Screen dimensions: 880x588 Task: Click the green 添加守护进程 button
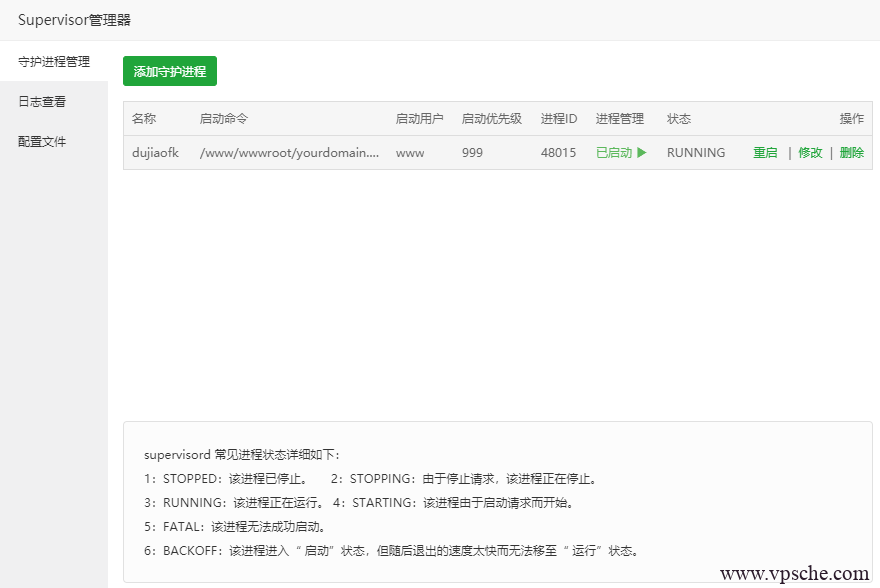169,71
